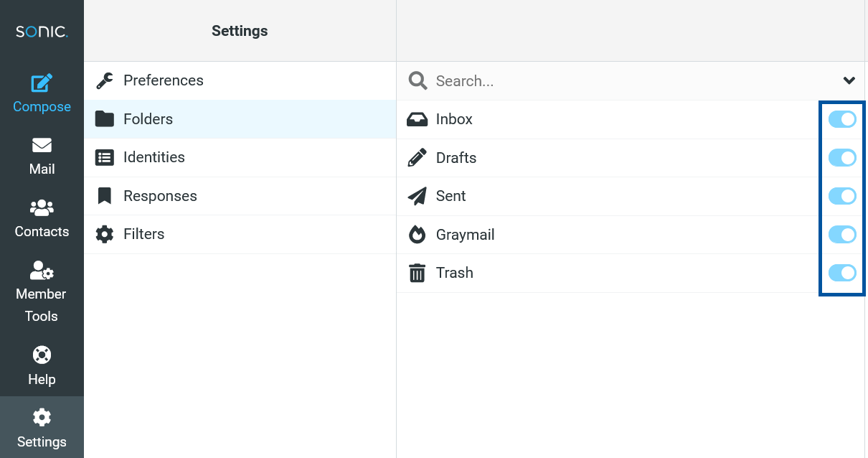Click the Settings panel heading

(x=240, y=31)
